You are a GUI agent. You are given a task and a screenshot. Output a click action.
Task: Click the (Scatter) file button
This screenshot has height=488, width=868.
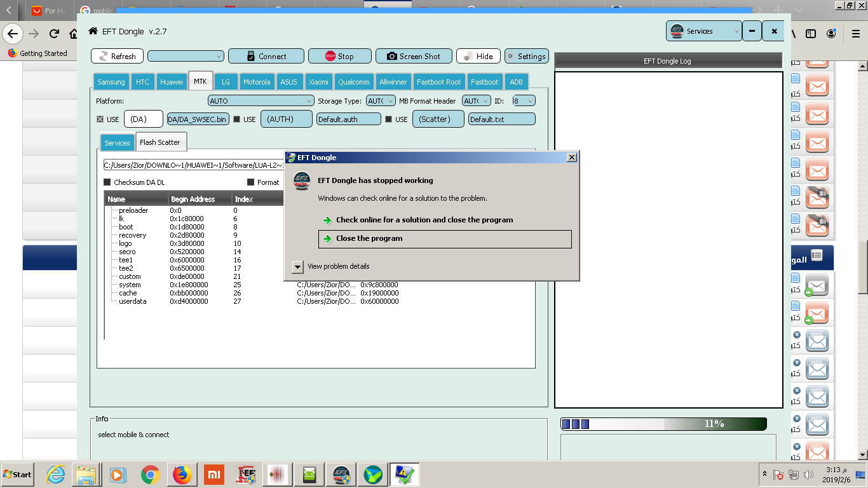point(438,119)
